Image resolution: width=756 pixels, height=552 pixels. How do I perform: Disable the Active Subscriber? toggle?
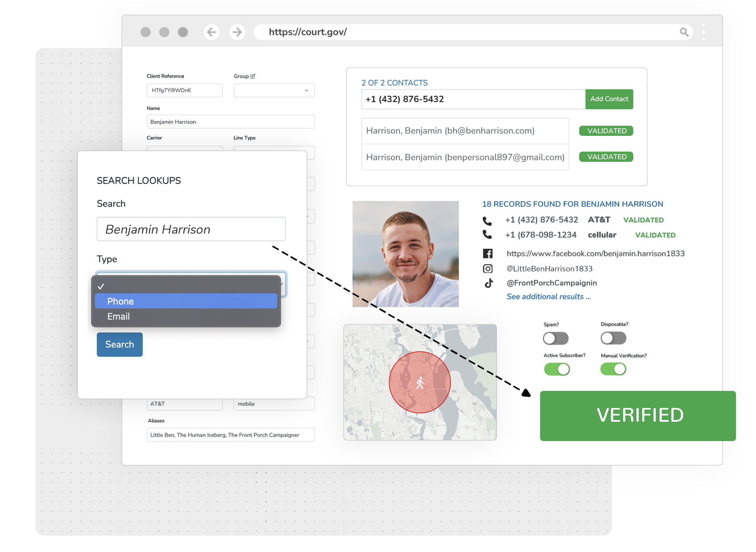tap(556, 369)
